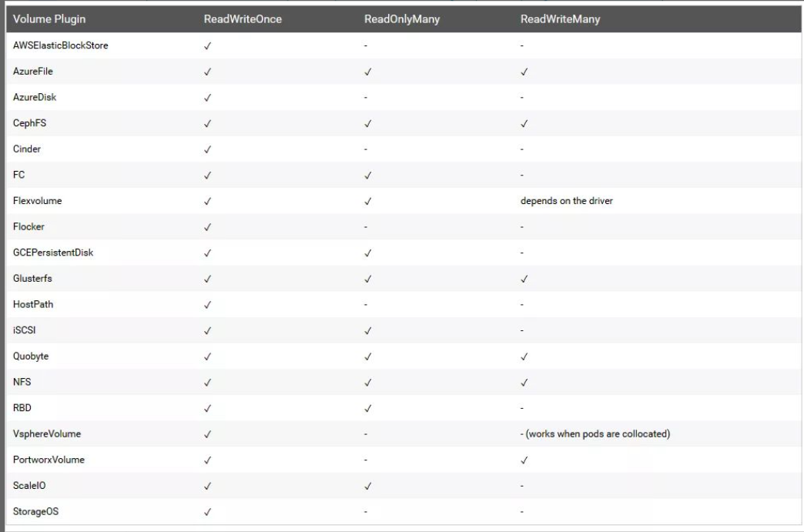Click the Volume Plugin column header
The height and width of the screenshot is (532, 804).
(49, 19)
